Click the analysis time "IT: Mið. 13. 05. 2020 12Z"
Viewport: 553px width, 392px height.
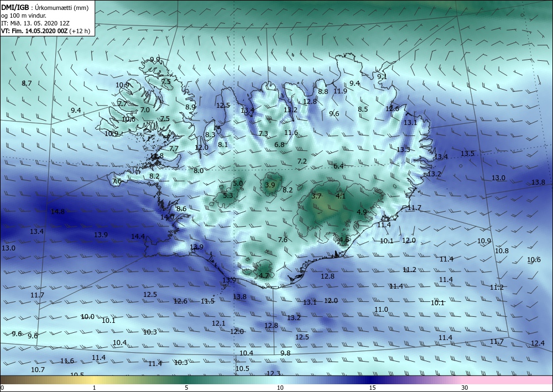pos(35,23)
